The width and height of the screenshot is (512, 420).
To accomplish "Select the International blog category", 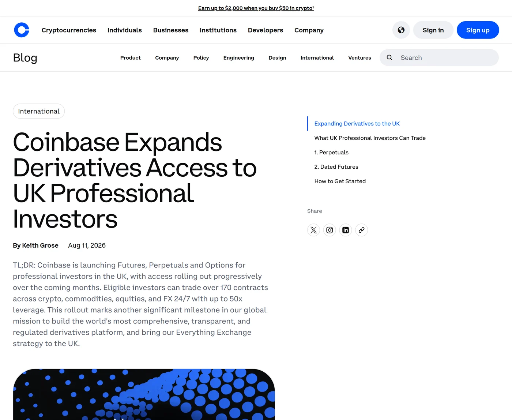I will pos(317,58).
